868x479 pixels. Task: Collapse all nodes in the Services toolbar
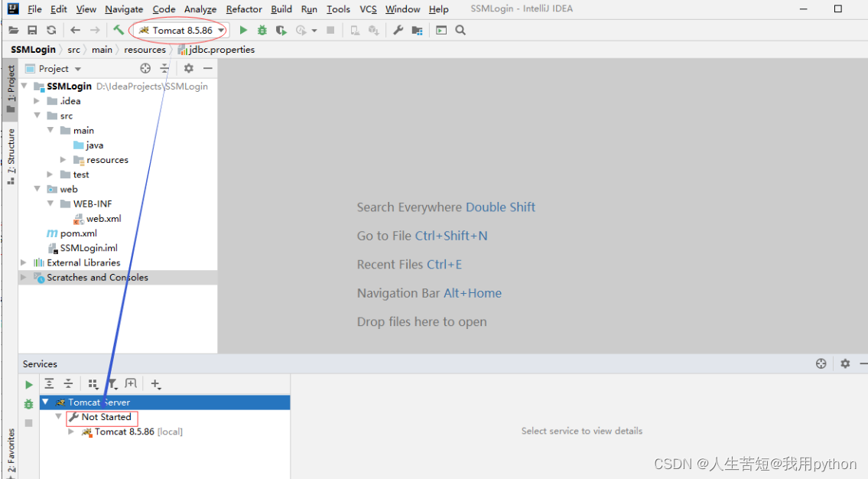(68, 383)
